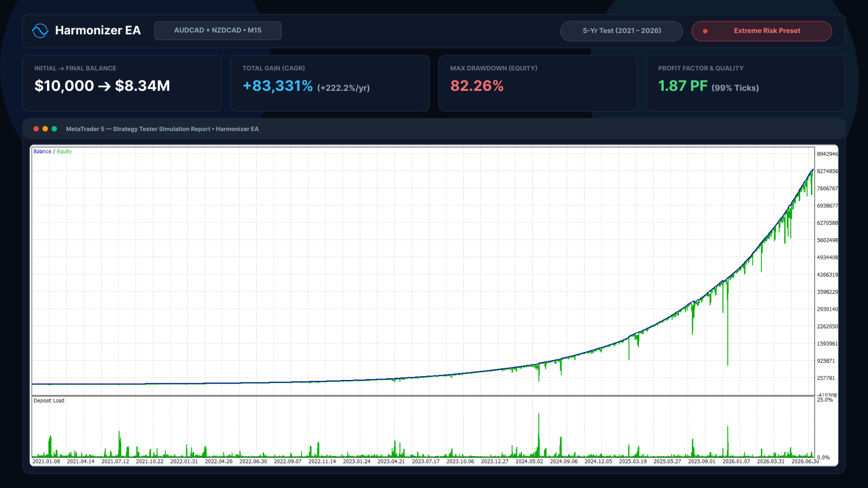Screen dimensions: 868x488
Task: Click the 2022.01.31 date label
Action: pos(184,462)
